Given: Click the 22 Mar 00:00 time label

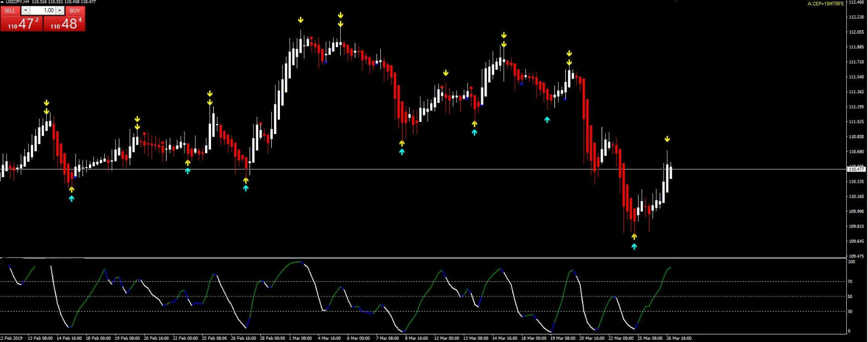Looking at the screenshot, I should click(621, 338).
